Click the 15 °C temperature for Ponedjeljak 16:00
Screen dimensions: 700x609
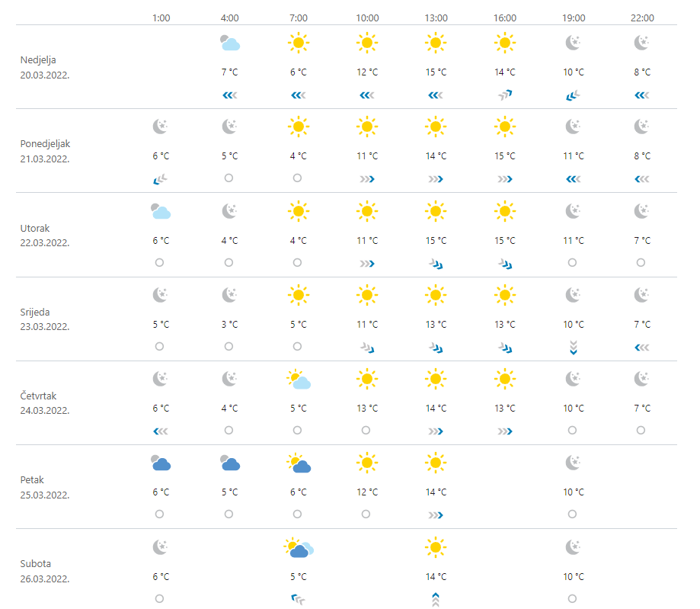point(504,156)
